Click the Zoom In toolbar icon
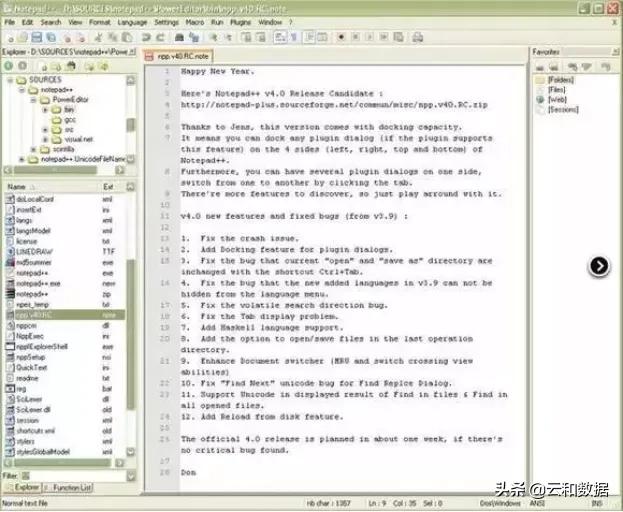This screenshot has width=623, height=512. pos(213,38)
